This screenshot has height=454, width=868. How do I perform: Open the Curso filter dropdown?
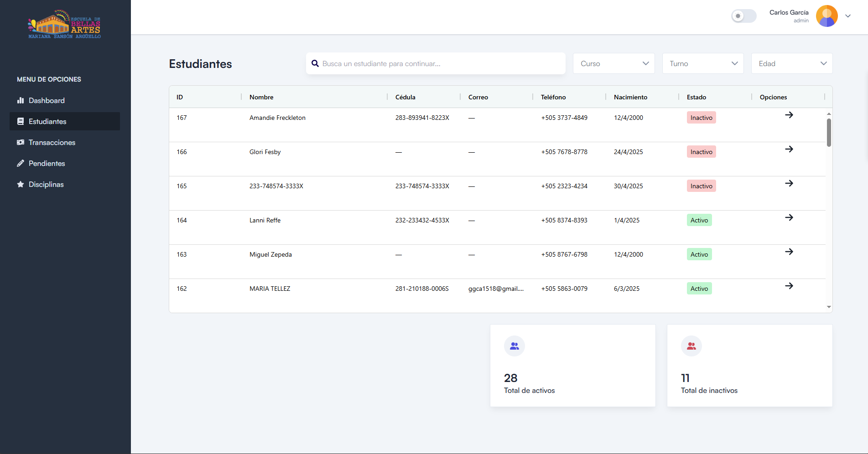click(613, 64)
